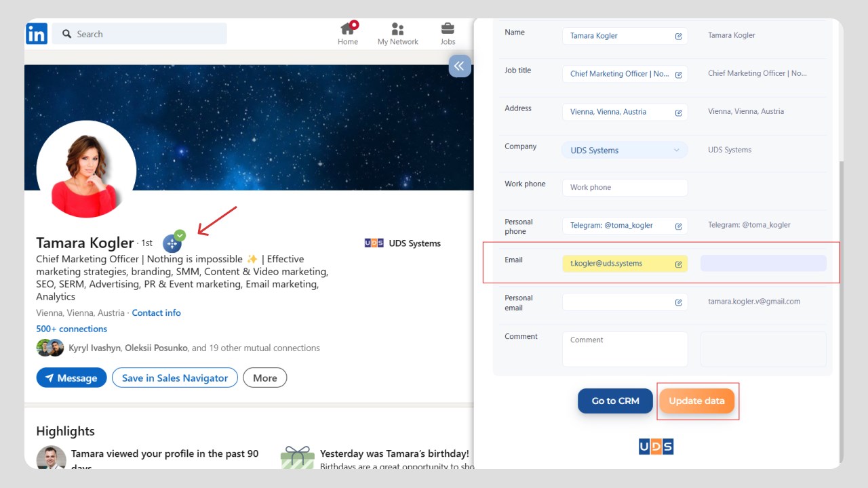
Task: Edit the Personal phone field icon
Action: [x=678, y=226]
